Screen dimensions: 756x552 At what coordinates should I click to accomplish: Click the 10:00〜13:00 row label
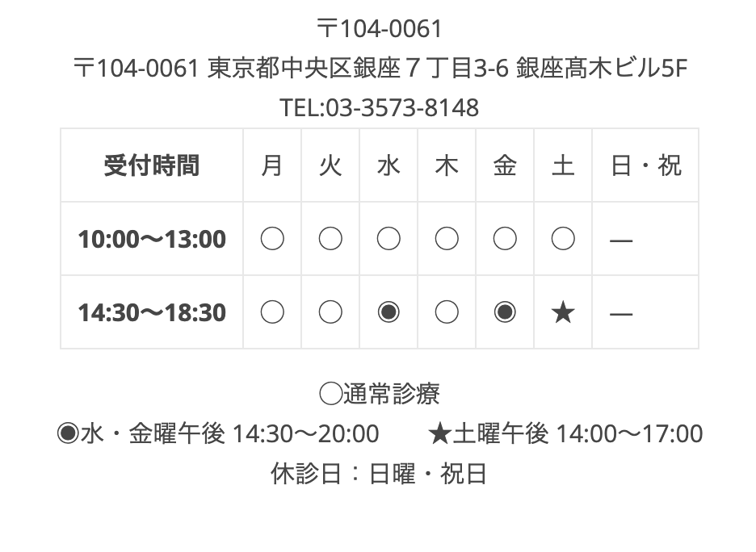(x=152, y=240)
